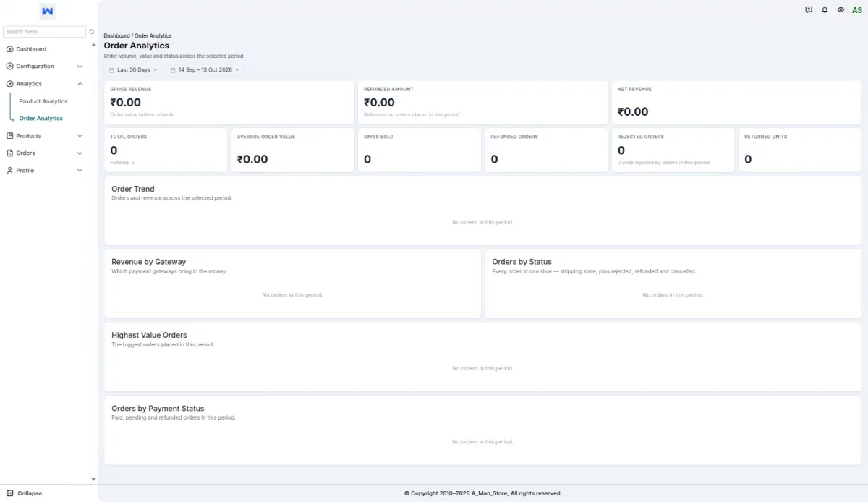Expand the Configuration menu chevron
The height and width of the screenshot is (502, 868).
pos(80,67)
